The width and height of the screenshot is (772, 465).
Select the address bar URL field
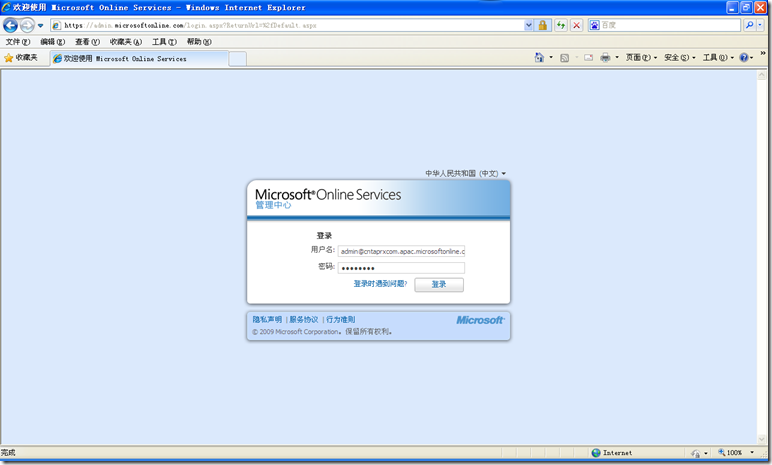[x=287, y=25]
